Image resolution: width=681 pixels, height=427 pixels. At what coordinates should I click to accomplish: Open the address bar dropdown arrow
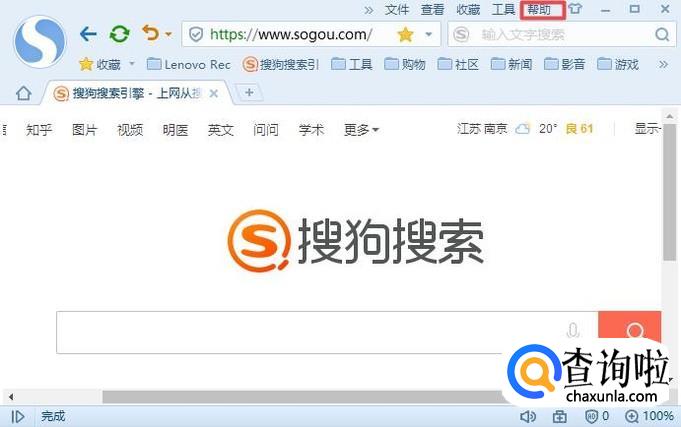[429, 34]
